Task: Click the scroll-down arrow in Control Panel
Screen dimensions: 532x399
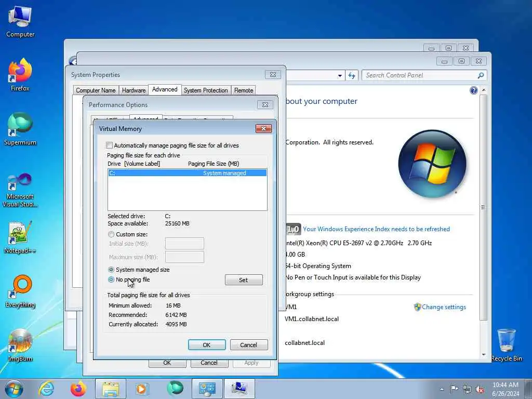Action: coord(484,354)
